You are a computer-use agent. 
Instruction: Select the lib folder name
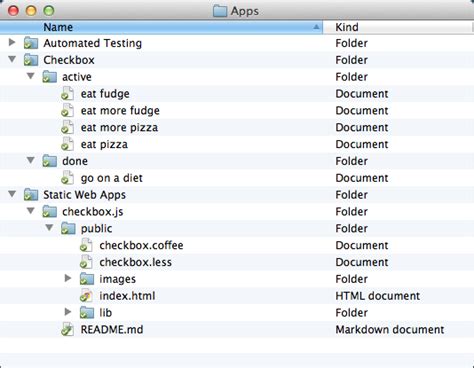106,313
